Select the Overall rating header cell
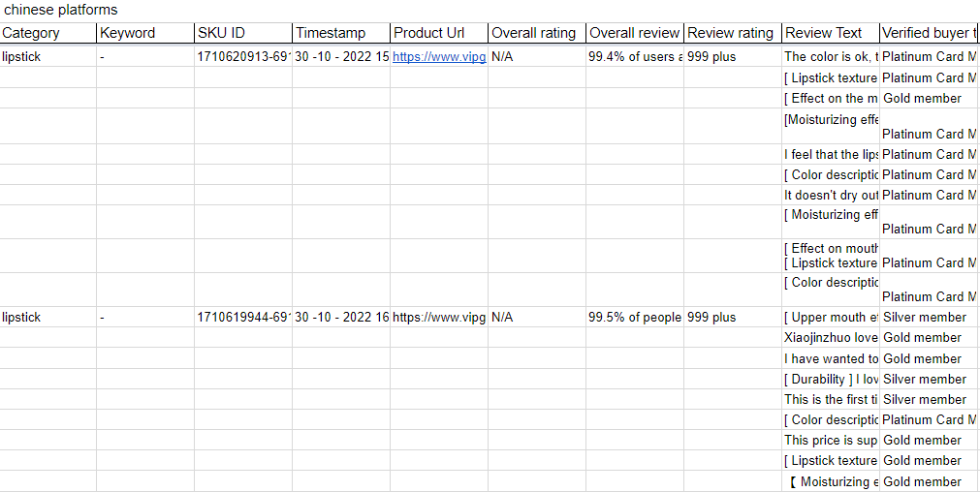 [536, 33]
